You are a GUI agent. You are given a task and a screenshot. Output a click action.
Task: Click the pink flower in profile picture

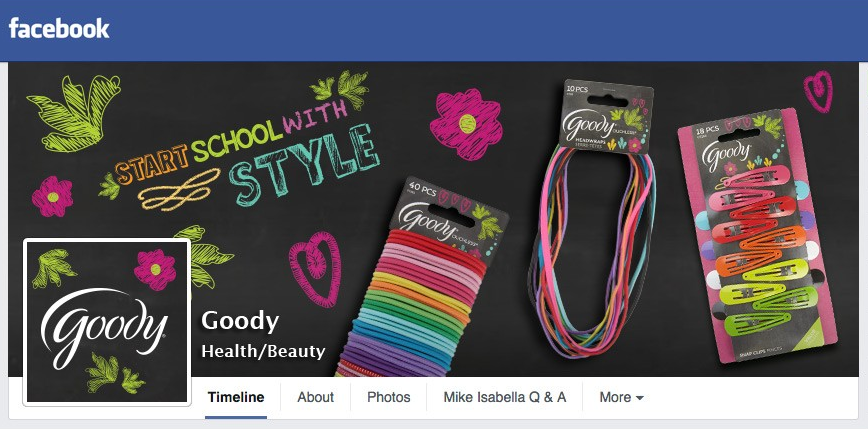click(x=154, y=269)
